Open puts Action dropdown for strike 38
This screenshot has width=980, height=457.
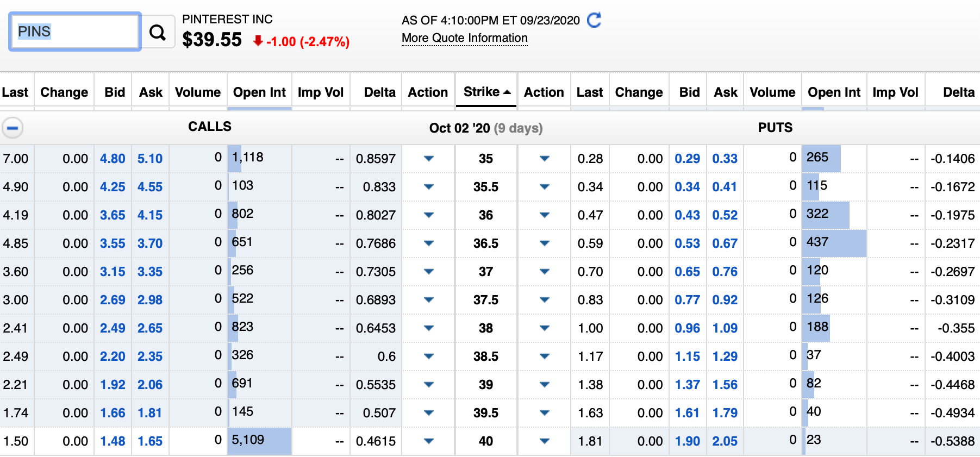click(544, 328)
